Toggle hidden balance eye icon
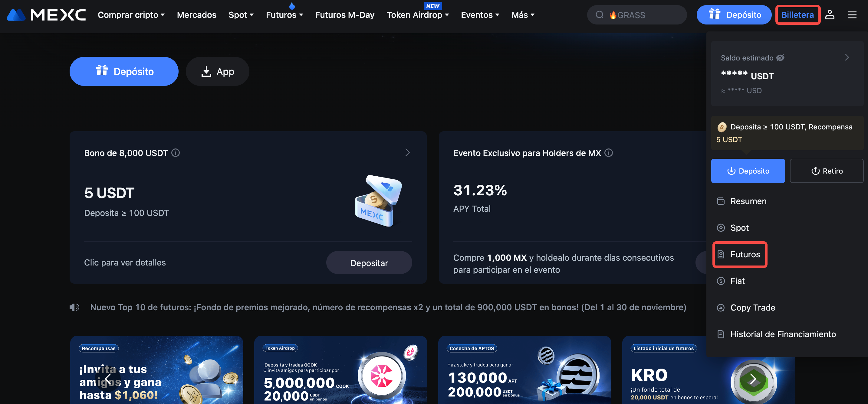Image resolution: width=868 pixels, height=404 pixels. [780, 58]
